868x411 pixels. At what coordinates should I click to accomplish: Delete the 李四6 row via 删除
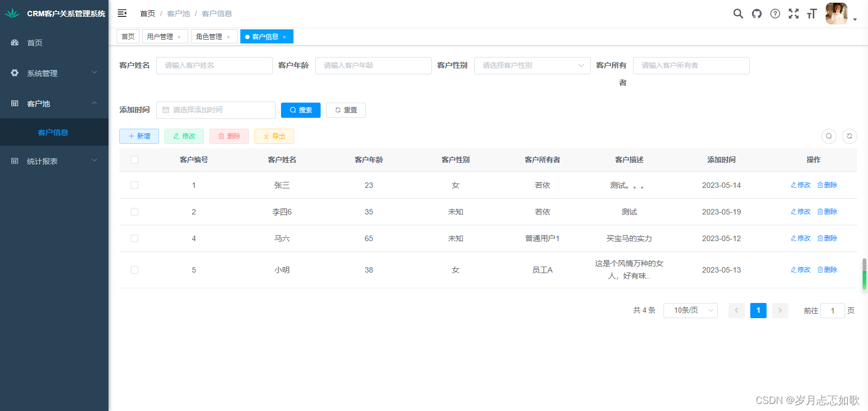[827, 211]
